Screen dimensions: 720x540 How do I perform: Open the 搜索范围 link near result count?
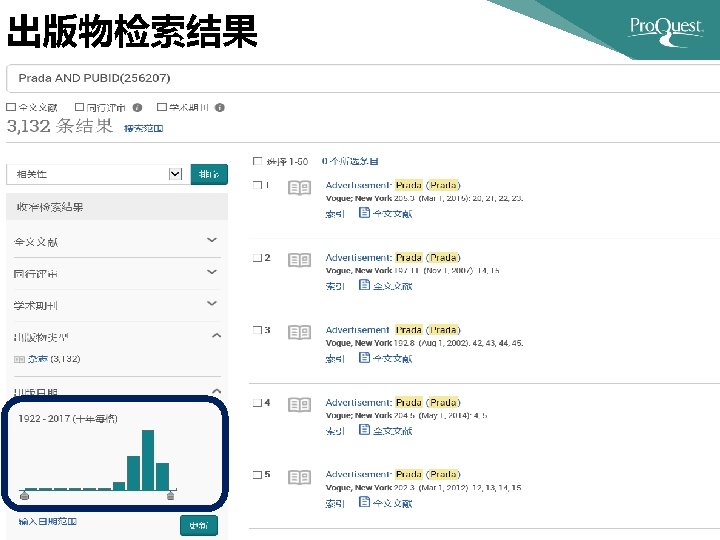point(144,129)
